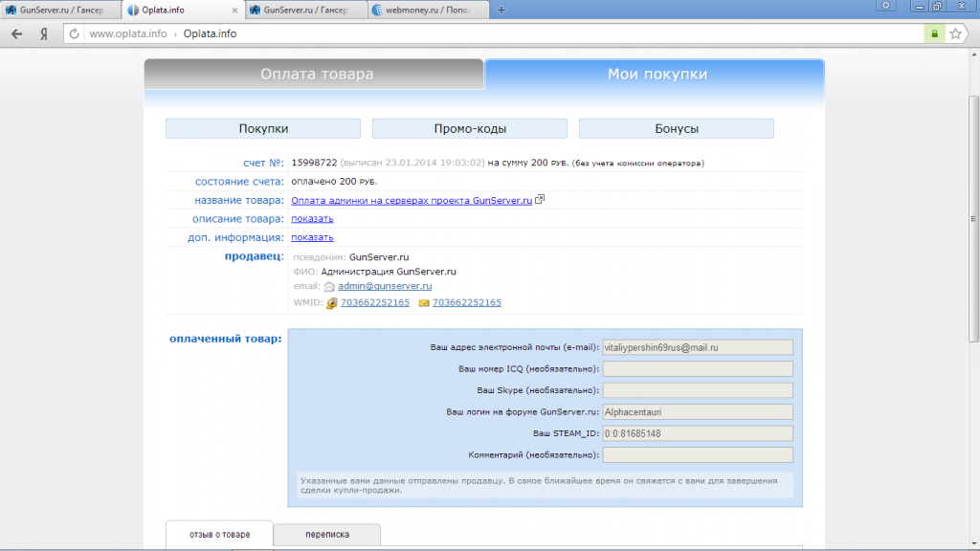Click the green lock security icon
The image size is (980, 551).
pyautogui.click(x=933, y=33)
